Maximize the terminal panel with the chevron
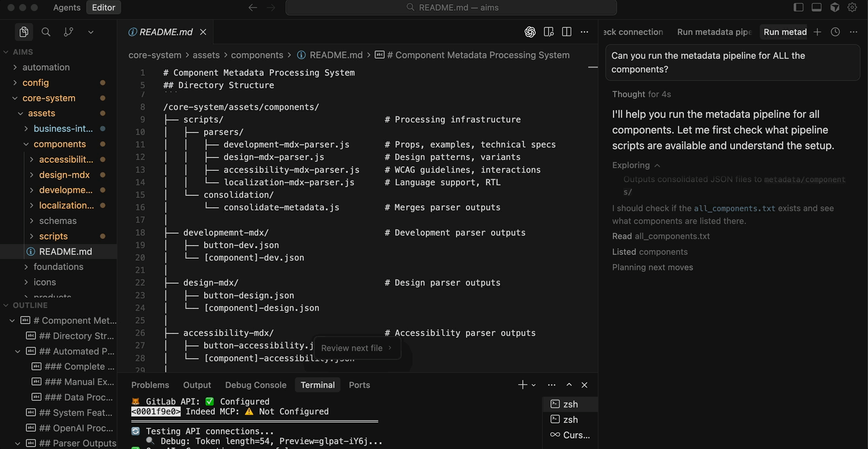Viewport: 868px width, 449px height. coord(569,384)
